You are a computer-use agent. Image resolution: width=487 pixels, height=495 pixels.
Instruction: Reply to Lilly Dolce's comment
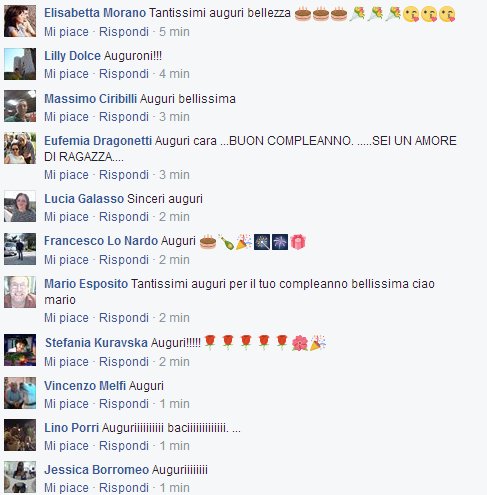[124, 74]
